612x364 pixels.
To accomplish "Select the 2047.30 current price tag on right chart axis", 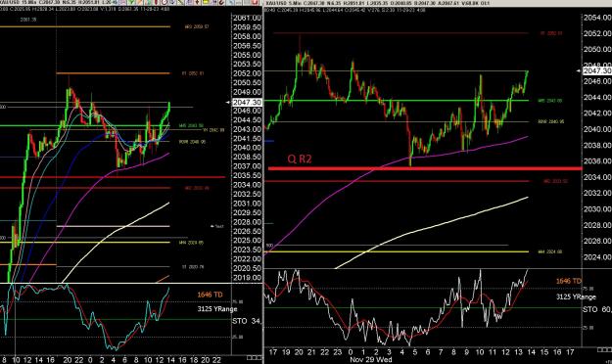I will tap(596, 70).
